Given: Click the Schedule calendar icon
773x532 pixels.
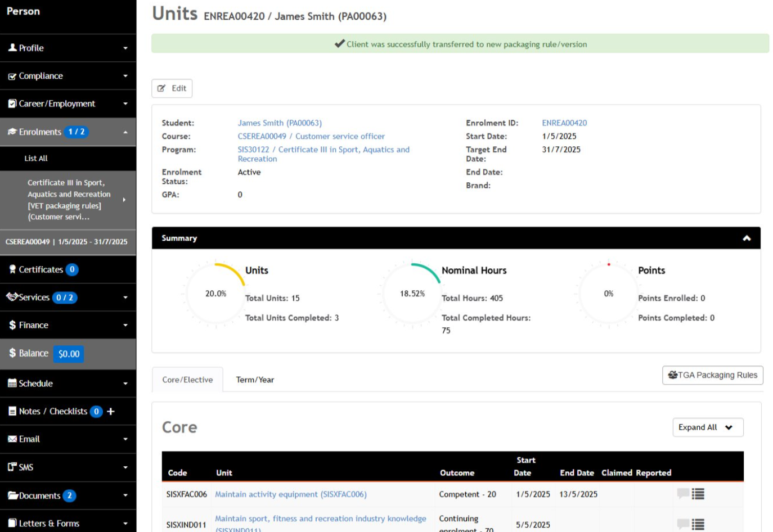Looking at the screenshot, I should pos(12,384).
